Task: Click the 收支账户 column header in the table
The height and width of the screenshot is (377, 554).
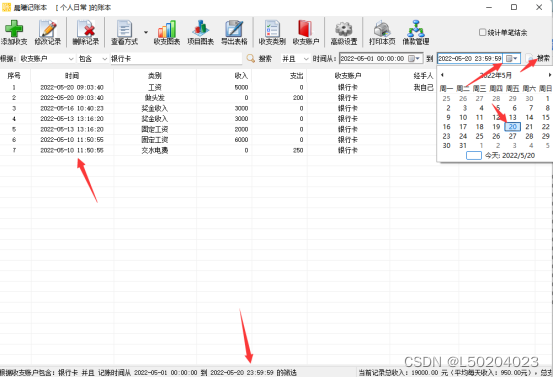Action: 348,76
